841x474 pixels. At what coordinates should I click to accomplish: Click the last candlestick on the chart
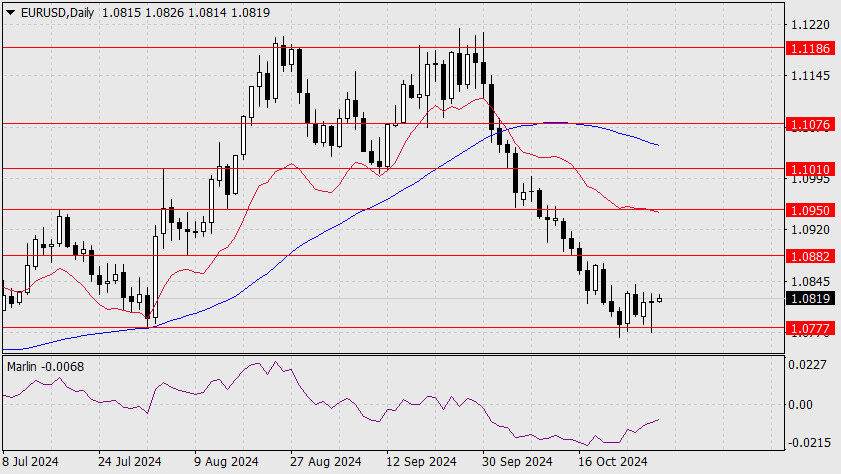click(659, 299)
